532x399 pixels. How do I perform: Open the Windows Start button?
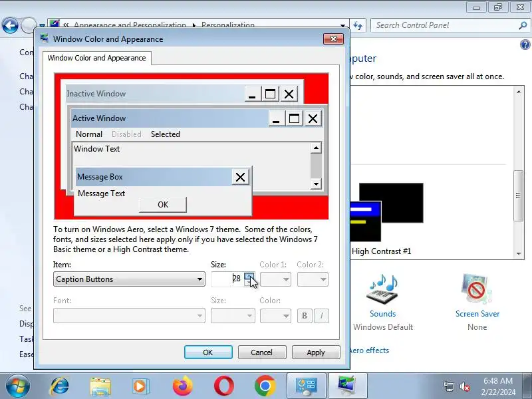(x=17, y=386)
